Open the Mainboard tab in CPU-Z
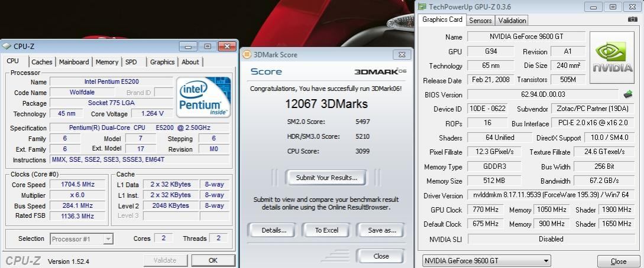The height and width of the screenshot is (268, 644). [x=74, y=62]
